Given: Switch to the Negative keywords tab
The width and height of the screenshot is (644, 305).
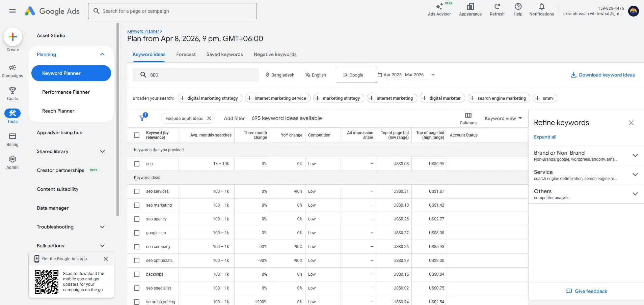Looking at the screenshot, I should [275, 54].
